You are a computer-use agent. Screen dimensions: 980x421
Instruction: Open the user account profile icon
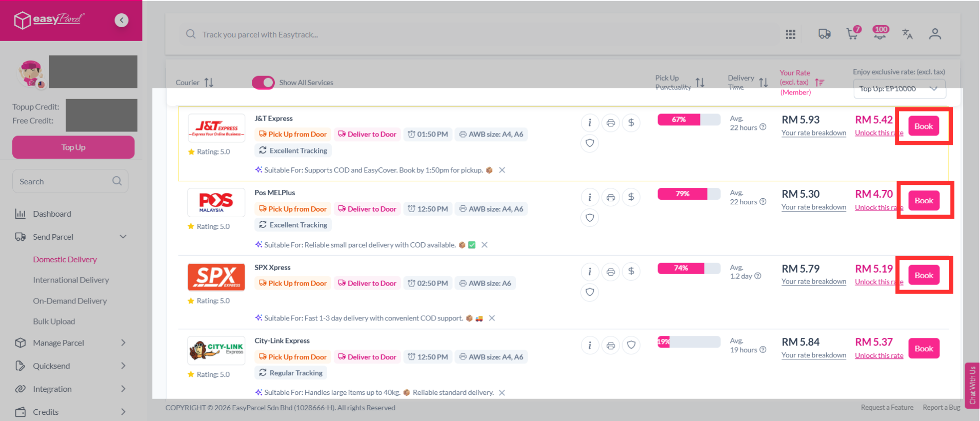tap(935, 34)
